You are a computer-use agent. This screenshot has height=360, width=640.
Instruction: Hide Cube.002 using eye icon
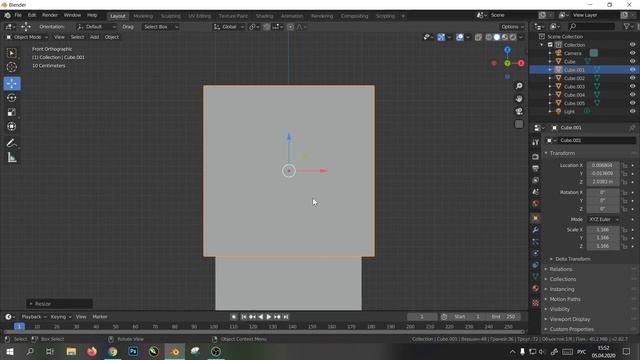[x=632, y=78]
